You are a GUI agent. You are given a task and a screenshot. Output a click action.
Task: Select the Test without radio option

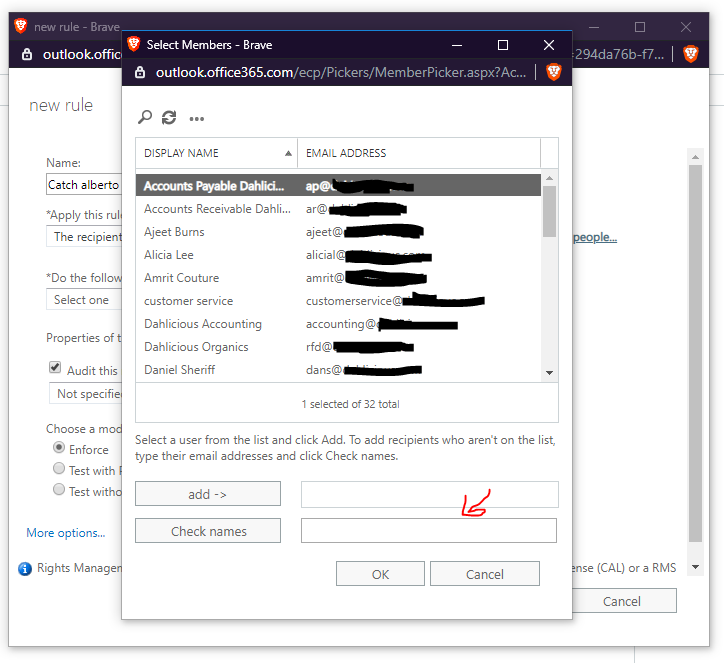(59, 489)
